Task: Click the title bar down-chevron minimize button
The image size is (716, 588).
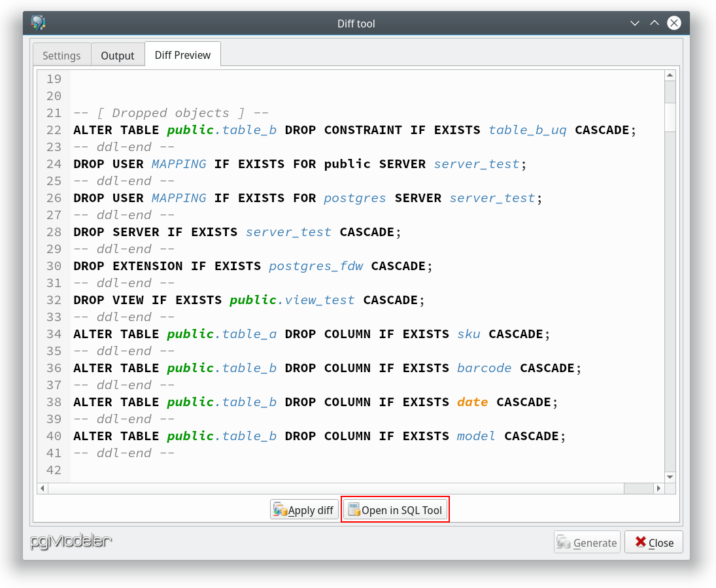Action: pos(635,23)
